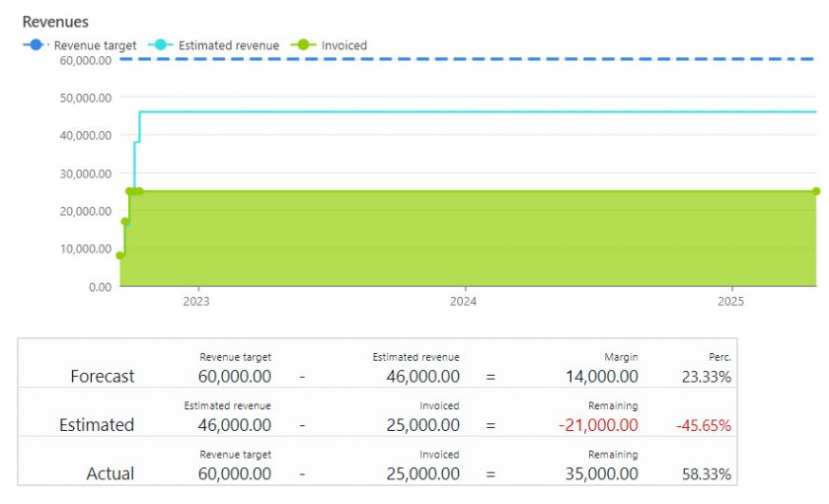
Task: Click the green Invoiced legend marker
Action: pos(305,45)
